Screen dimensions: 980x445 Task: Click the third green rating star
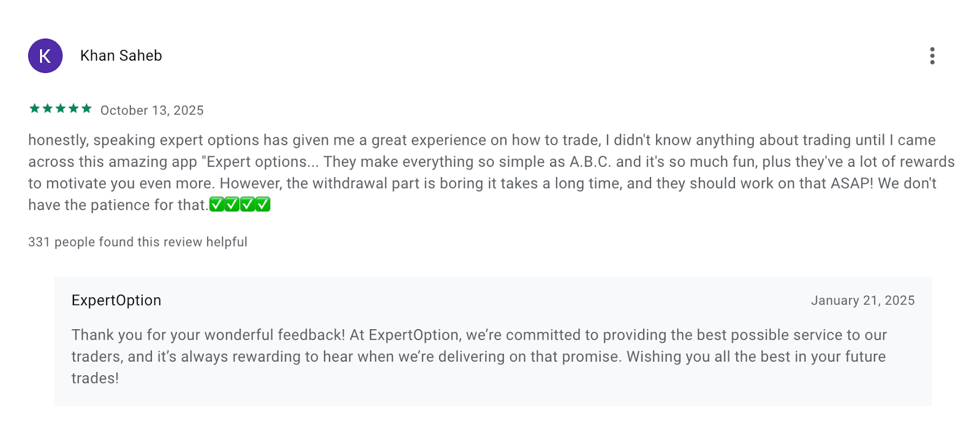(61, 108)
